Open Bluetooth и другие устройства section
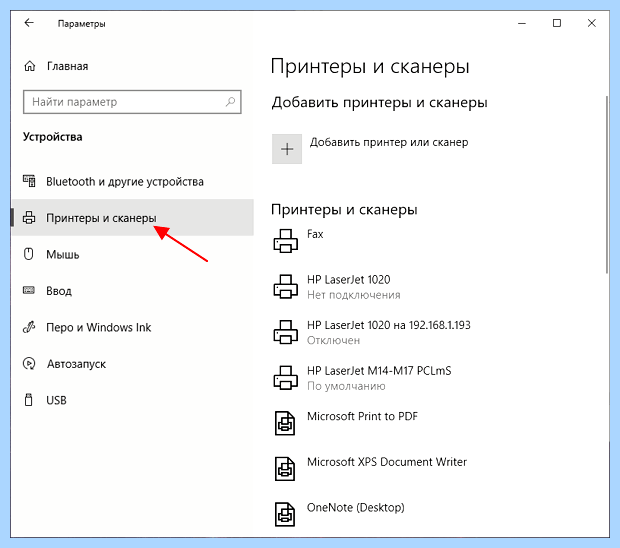The height and width of the screenshot is (548, 620). [133, 181]
